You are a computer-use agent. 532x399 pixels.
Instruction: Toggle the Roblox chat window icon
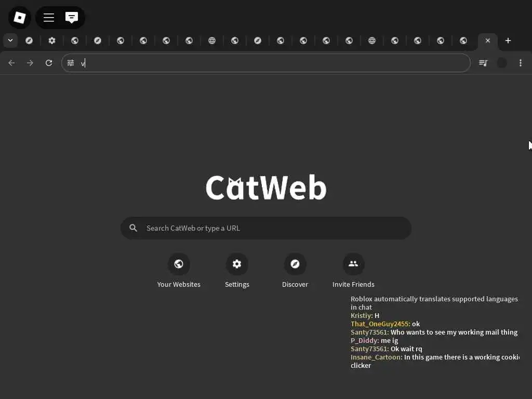point(72,17)
